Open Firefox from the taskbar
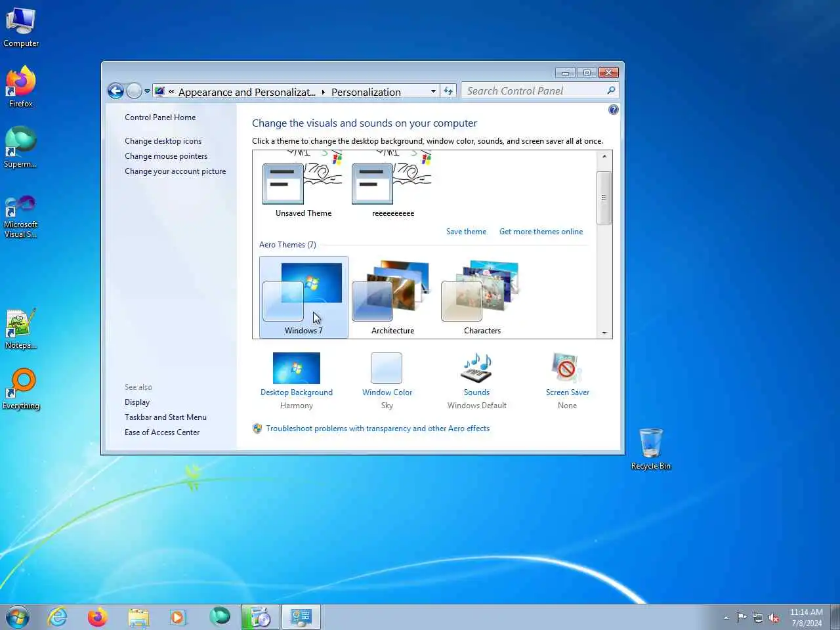Screen dimensions: 840x630 (x=98, y=617)
